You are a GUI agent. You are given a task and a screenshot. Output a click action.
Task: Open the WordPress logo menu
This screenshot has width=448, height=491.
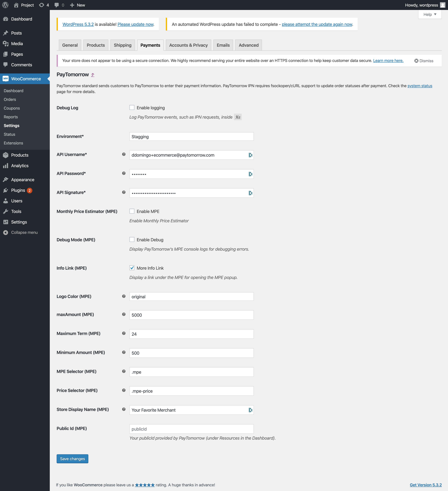pyautogui.click(x=5, y=5)
